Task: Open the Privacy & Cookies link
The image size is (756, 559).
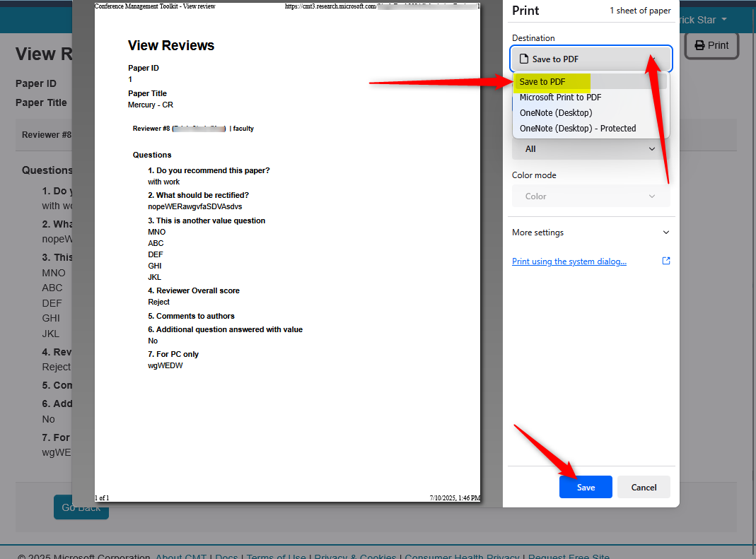Action: [x=355, y=556]
